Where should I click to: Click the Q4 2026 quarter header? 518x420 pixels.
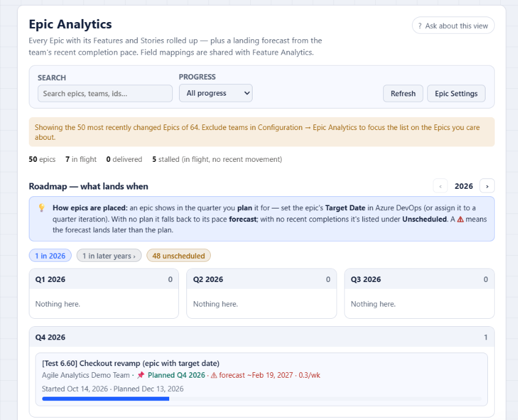click(262, 337)
